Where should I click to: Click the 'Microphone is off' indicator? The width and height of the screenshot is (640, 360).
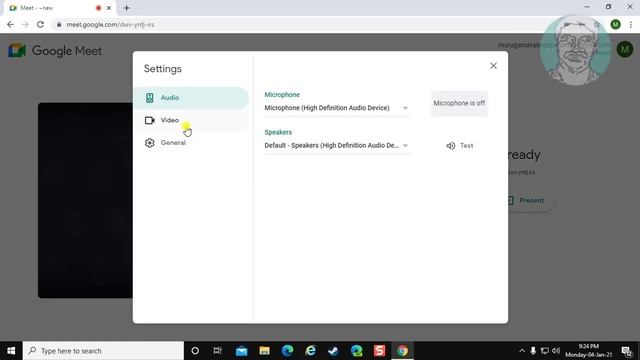point(459,103)
